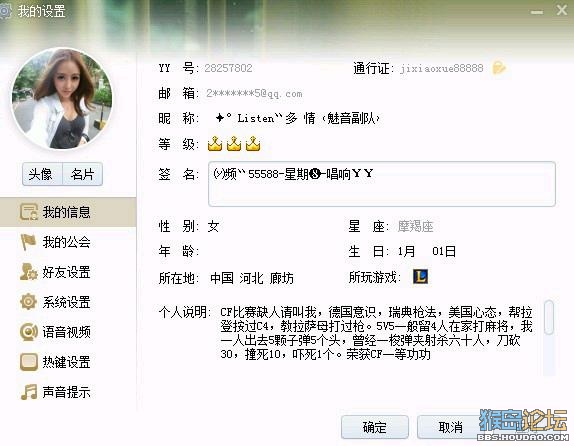The height and width of the screenshot is (446, 574).
Task: Click the round profile avatar photo
Action: [x=62, y=99]
